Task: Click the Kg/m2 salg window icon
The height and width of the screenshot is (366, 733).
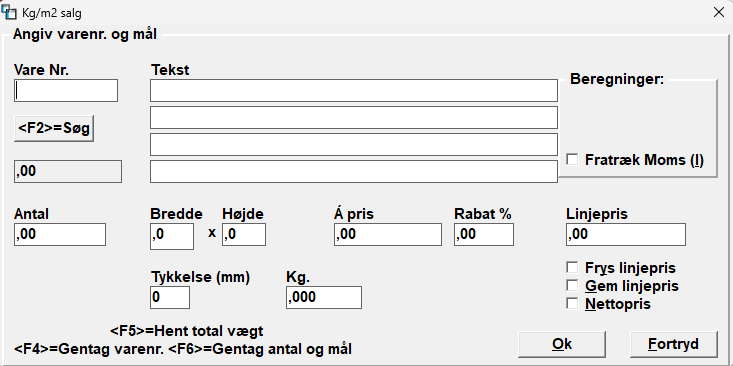Action: 9,12
